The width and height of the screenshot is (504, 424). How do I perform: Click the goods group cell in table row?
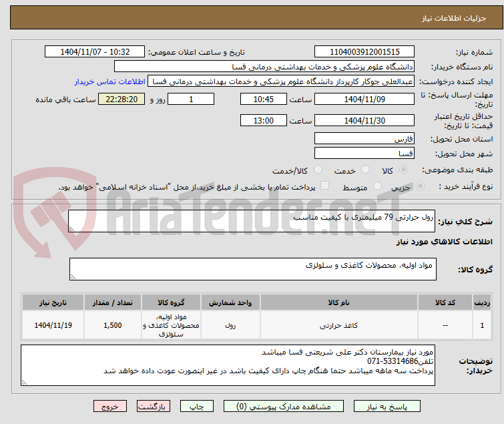171,325
